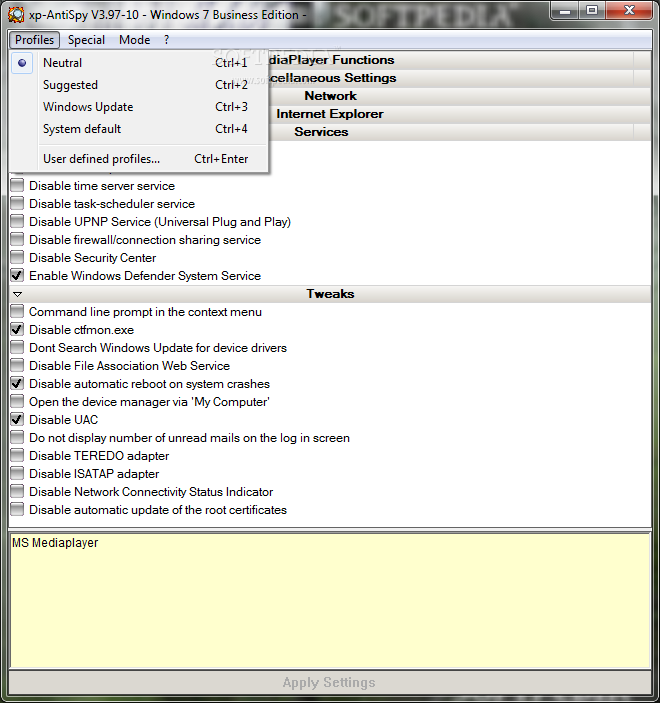The width and height of the screenshot is (660, 703).
Task: Check Disable task-scheduler service
Action: pos(17,203)
